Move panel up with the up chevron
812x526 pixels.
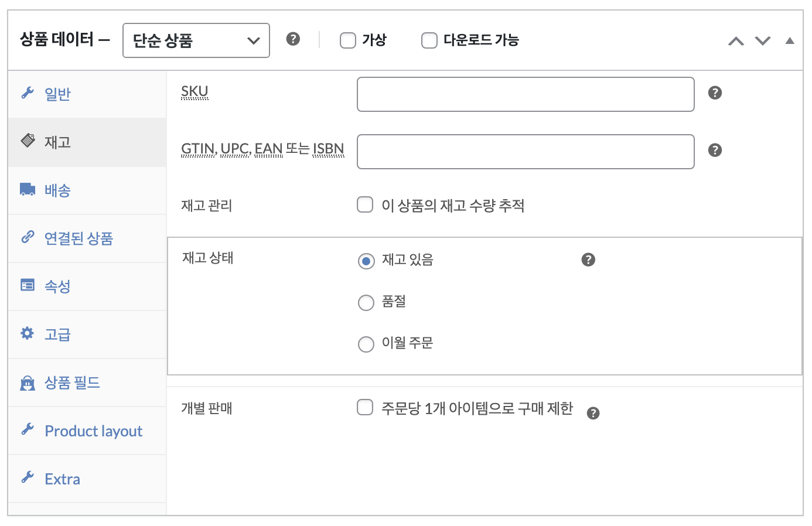[736, 41]
